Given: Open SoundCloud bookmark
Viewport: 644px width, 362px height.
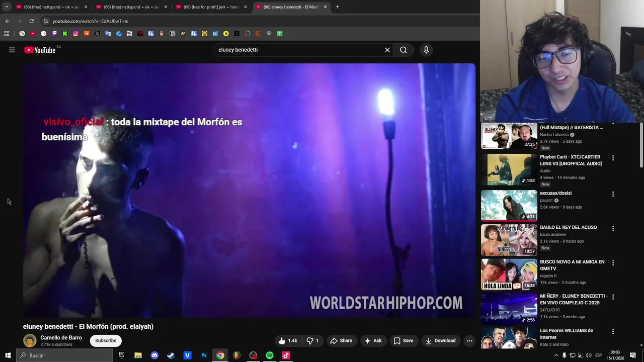Looking at the screenshot, I should 87,34.
